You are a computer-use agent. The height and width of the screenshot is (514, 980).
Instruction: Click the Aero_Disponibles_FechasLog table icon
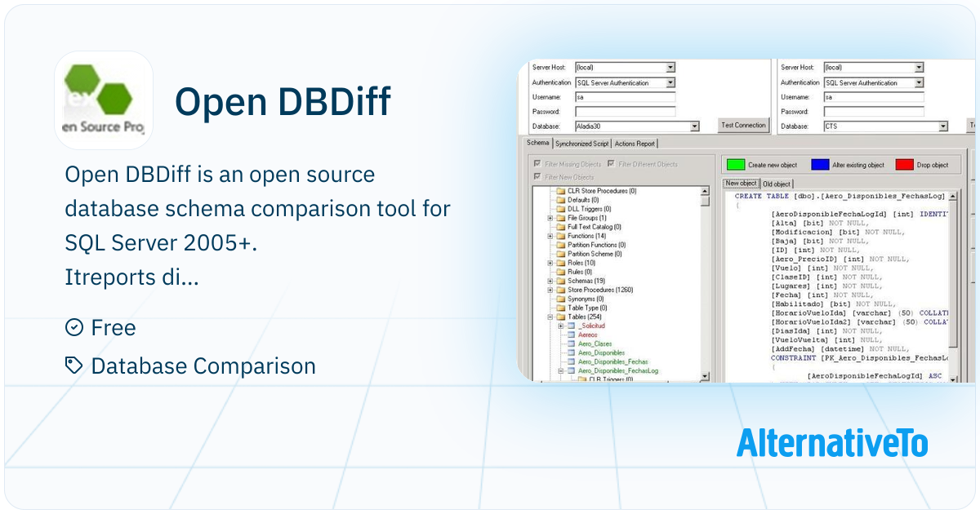pos(571,370)
